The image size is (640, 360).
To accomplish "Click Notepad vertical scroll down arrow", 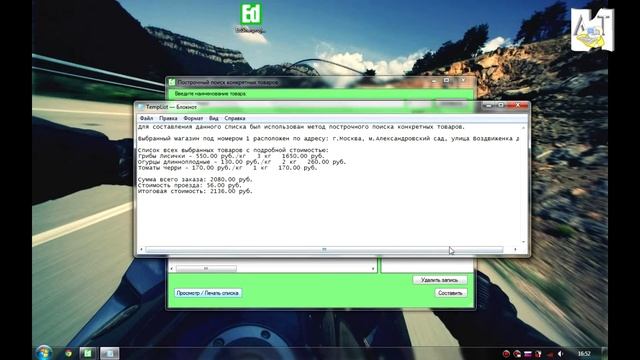I will pyautogui.click(x=523, y=242).
